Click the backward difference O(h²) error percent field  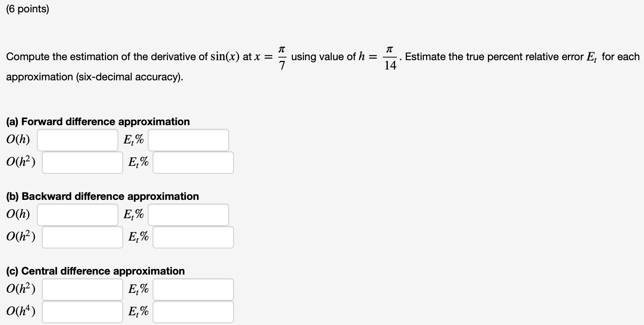[x=193, y=237]
